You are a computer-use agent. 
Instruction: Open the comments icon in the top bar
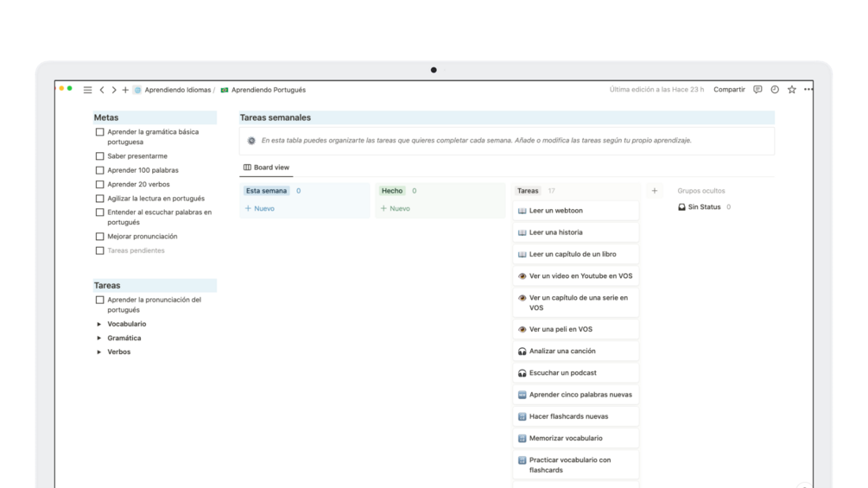point(757,90)
